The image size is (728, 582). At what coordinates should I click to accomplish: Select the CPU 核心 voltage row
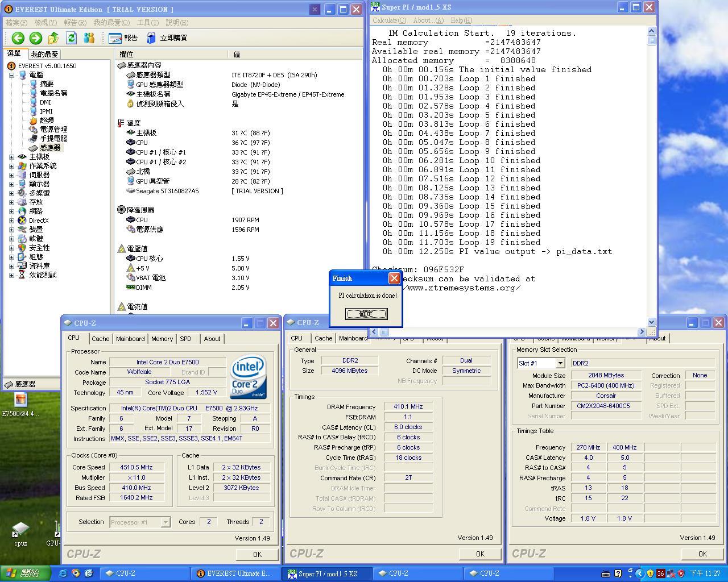click(239, 259)
